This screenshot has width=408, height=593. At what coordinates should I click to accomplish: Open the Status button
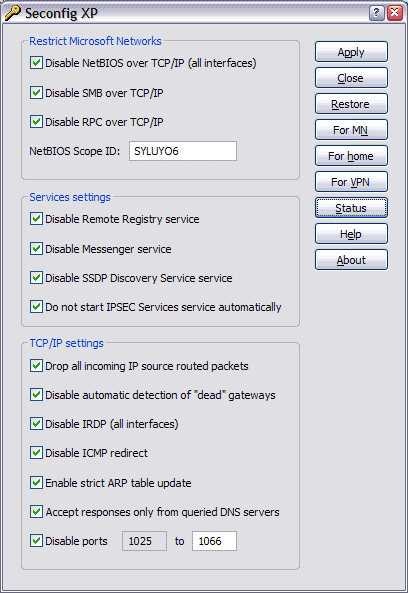click(x=351, y=208)
